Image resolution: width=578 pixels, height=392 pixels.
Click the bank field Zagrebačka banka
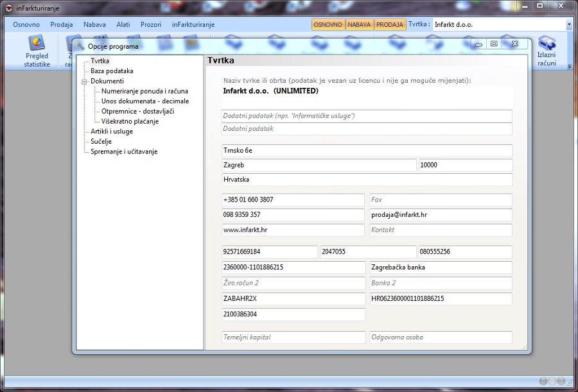441,267
